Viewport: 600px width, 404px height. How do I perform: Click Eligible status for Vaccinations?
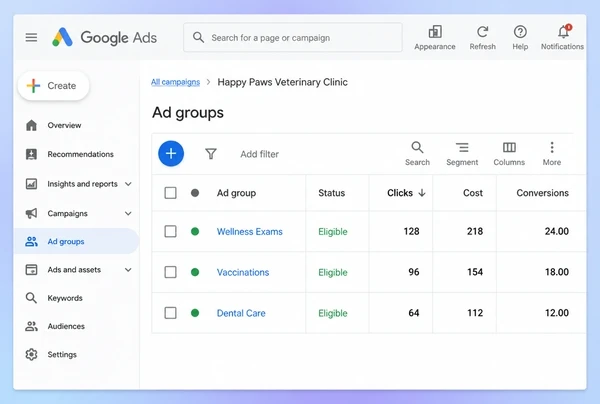pyautogui.click(x=333, y=272)
